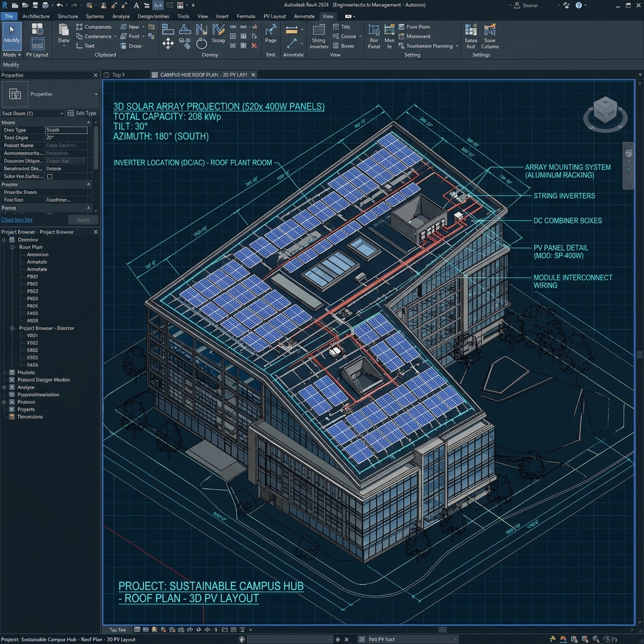The width and height of the screenshot is (644, 644).
Task: Select the Modify arrow tool
Action: [11, 36]
